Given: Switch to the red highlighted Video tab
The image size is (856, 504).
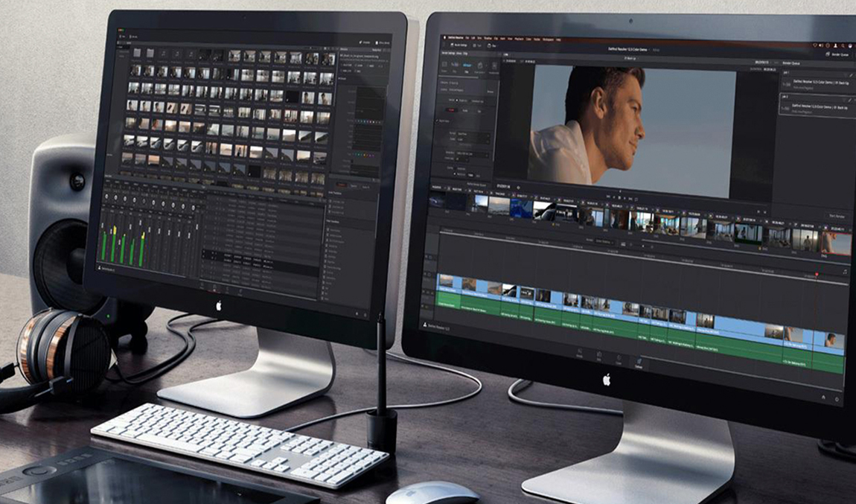Looking at the screenshot, I should point(451,109).
